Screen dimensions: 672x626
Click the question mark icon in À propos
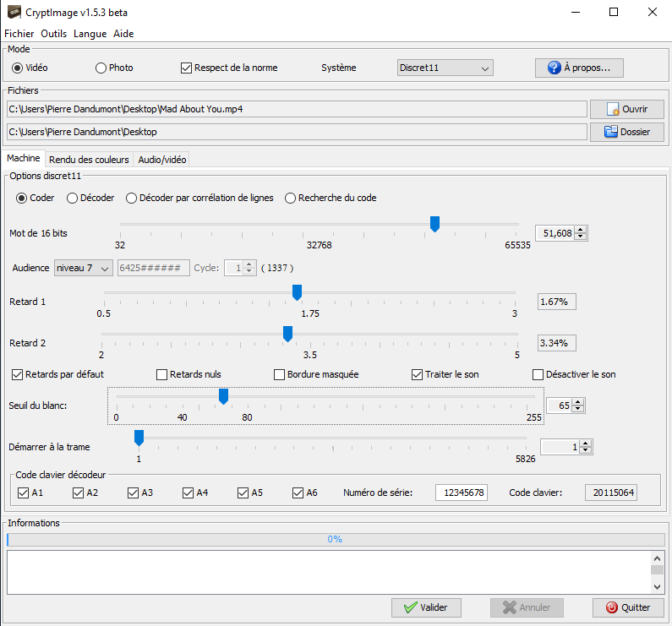point(555,68)
